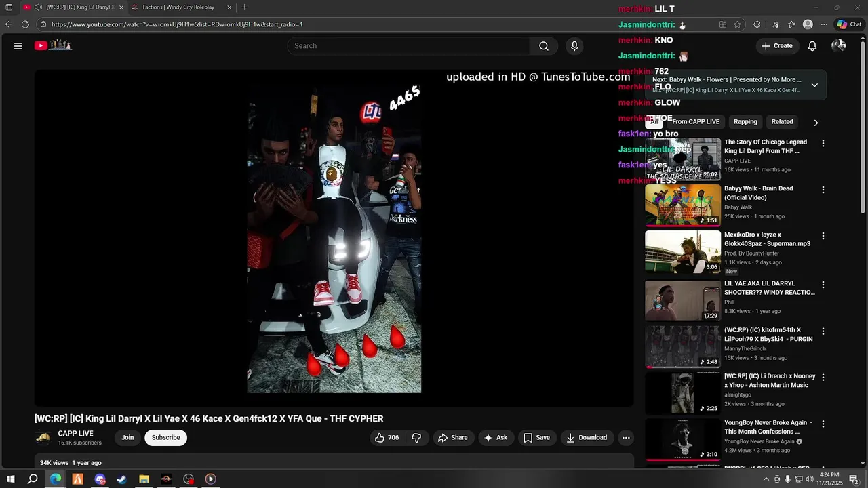Open Edge tab actions menu icon

(x=9, y=7)
